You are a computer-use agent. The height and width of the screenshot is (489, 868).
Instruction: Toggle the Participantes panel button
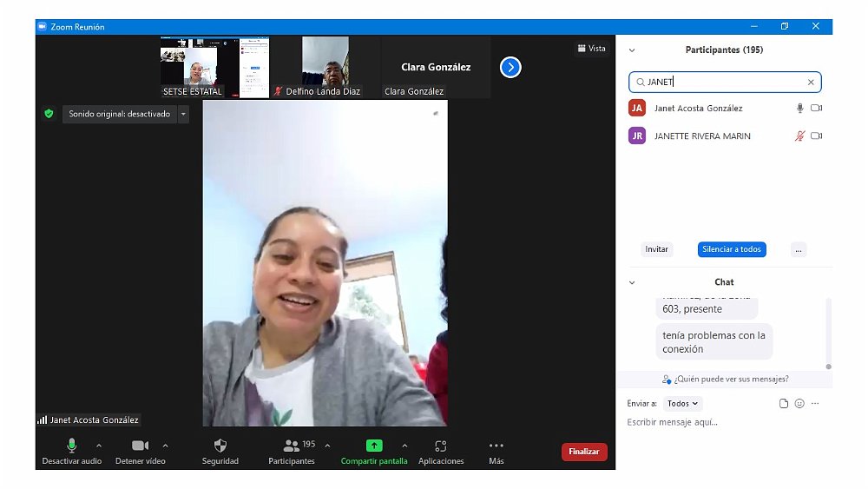tap(292, 446)
